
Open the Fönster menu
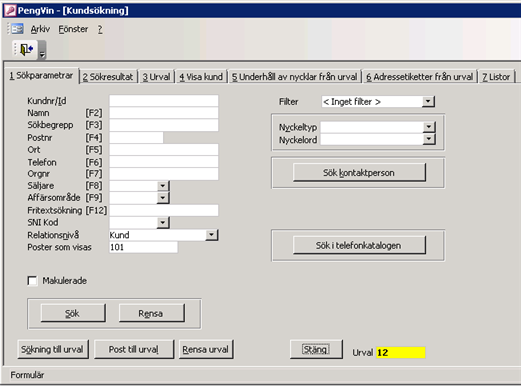point(73,29)
